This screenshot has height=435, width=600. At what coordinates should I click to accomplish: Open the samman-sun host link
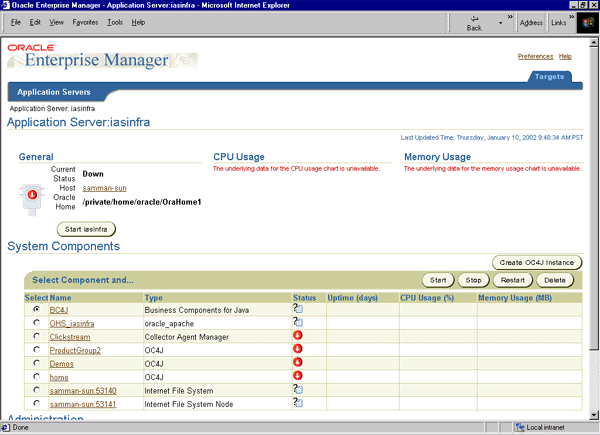coord(104,188)
